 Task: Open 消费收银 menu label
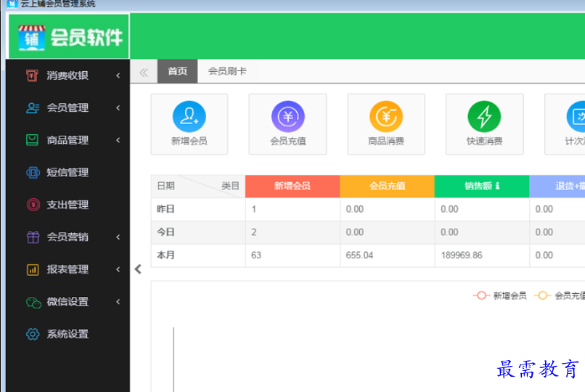[67, 75]
